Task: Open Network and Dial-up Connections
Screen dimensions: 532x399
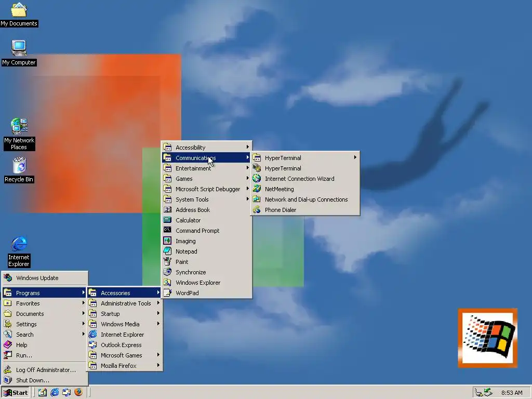Action: pyautogui.click(x=305, y=199)
